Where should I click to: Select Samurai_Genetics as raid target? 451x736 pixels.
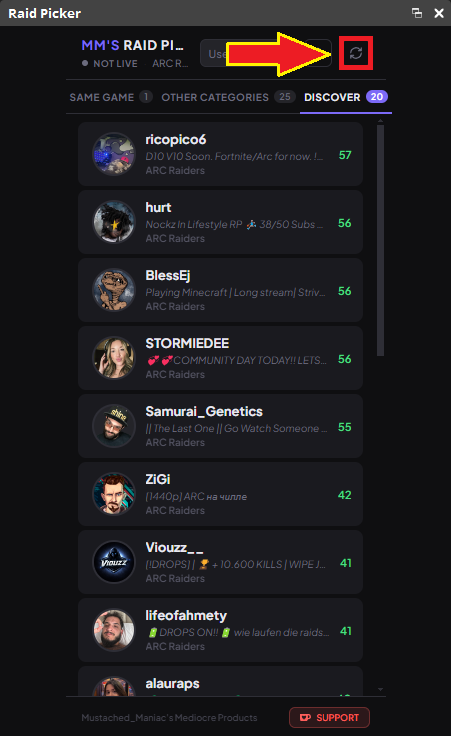coord(220,426)
